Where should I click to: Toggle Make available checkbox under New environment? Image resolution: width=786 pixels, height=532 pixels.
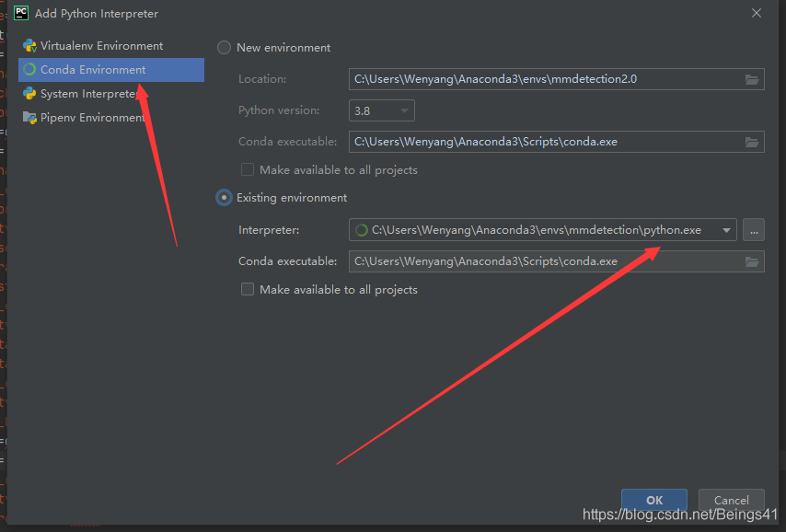click(248, 169)
